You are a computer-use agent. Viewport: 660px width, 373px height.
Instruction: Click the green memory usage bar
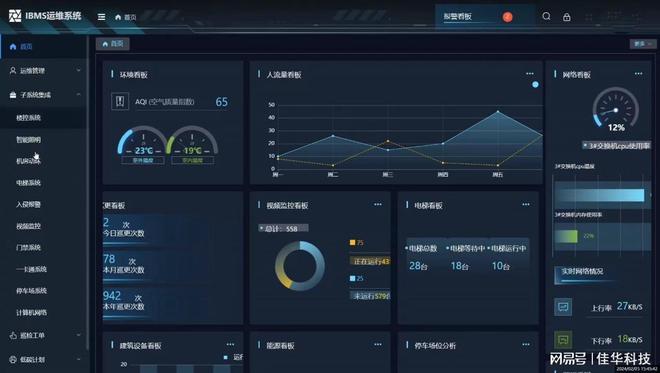click(566, 236)
